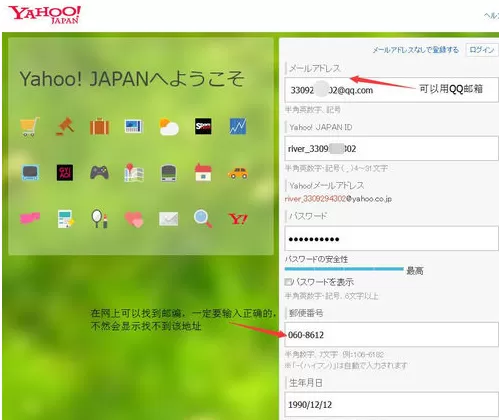The width and height of the screenshot is (499, 420).
Task: Click the pink hearts icon
Action: click(134, 219)
